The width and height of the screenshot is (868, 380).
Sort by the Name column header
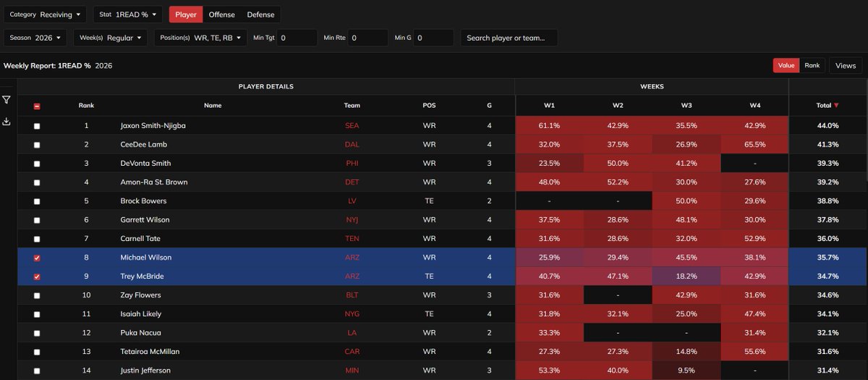tap(213, 106)
